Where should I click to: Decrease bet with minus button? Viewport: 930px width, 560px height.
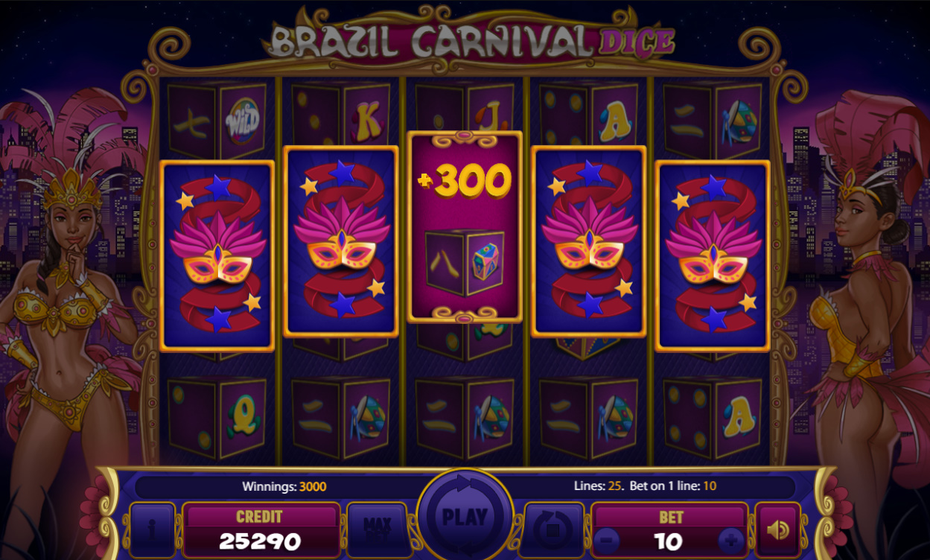(607, 539)
